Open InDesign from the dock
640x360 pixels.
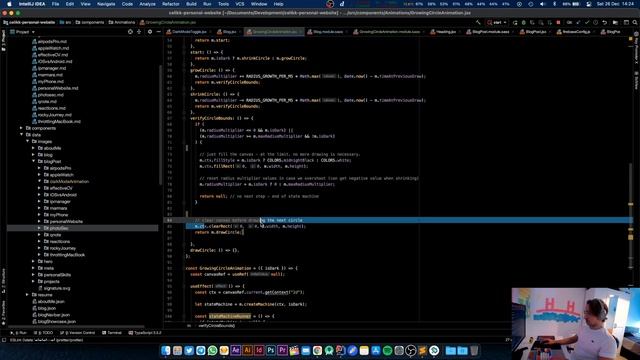click(259, 350)
